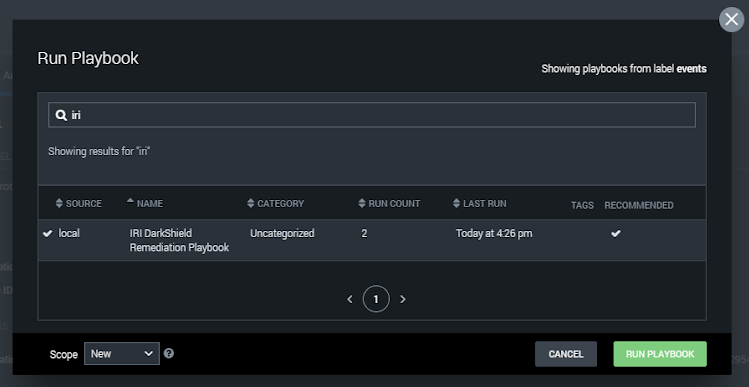Viewport: 749px width, 387px height.
Task: Click the playbook search field containing iri
Action: click(x=372, y=115)
